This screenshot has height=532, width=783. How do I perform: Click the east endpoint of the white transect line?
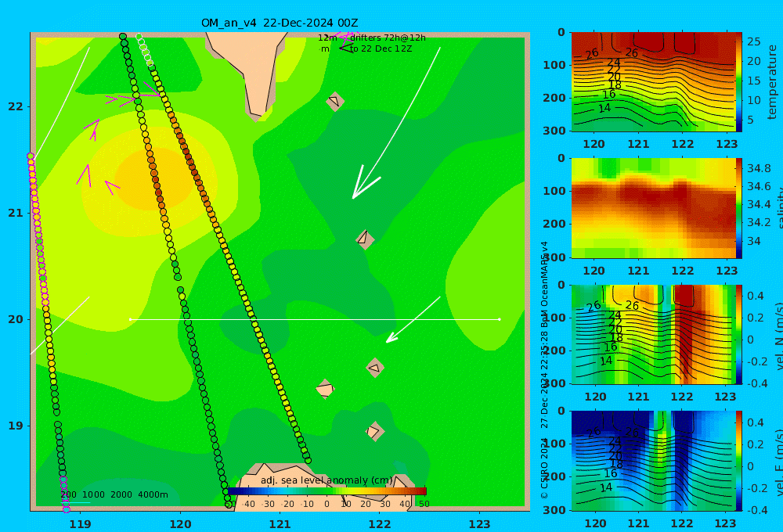point(500,319)
